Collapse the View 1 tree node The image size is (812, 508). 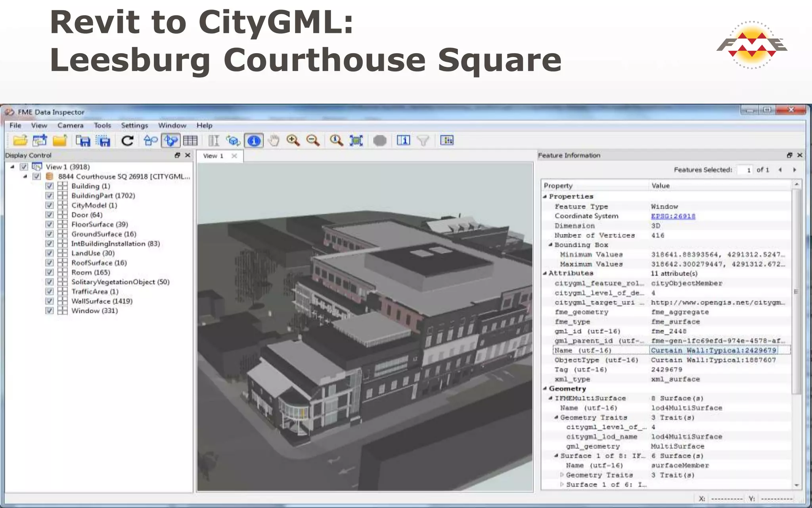tap(12, 167)
